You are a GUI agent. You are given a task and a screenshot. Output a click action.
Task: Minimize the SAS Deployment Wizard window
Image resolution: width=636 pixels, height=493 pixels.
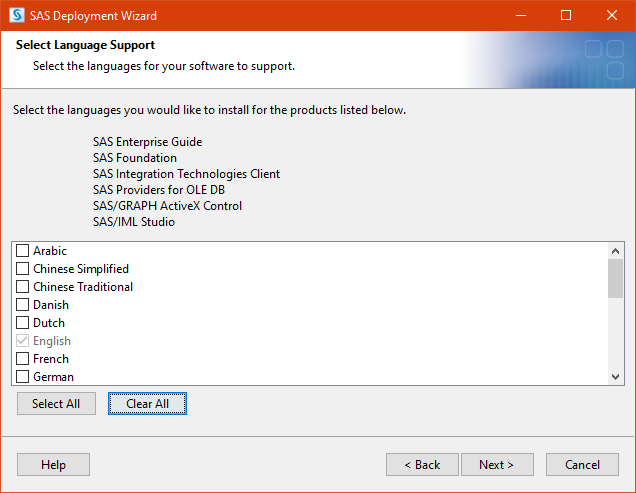521,16
